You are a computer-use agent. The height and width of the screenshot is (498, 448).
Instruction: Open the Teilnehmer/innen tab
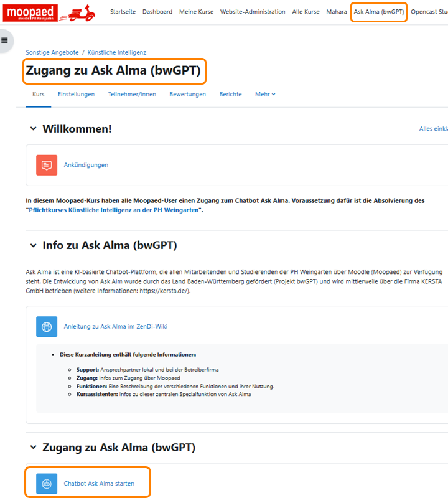(132, 94)
